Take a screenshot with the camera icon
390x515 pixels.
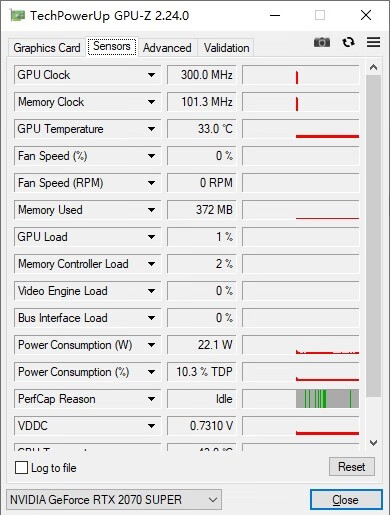pyautogui.click(x=322, y=42)
